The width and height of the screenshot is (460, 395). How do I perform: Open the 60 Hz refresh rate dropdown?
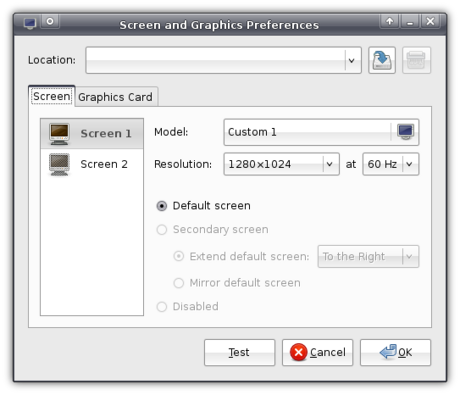(391, 164)
